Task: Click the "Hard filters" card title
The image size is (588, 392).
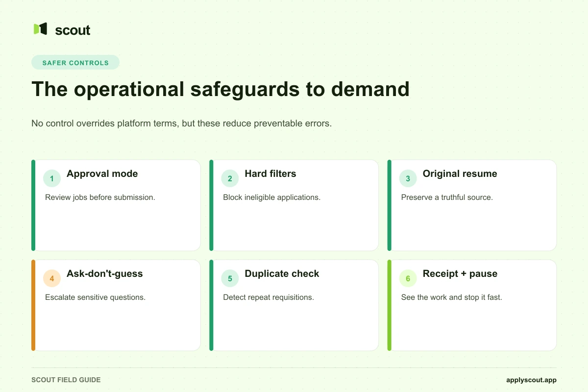Action: pyautogui.click(x=270, y=174)
